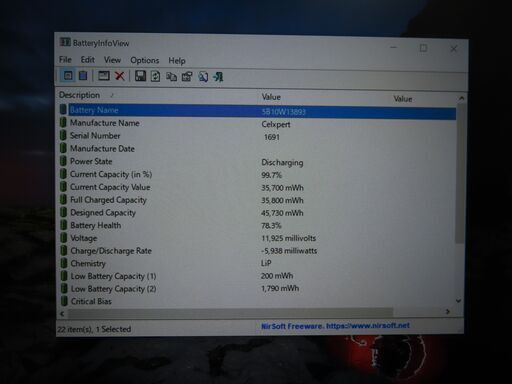
Task: Select the Designed Capacity row
Action: click(257, 213)
